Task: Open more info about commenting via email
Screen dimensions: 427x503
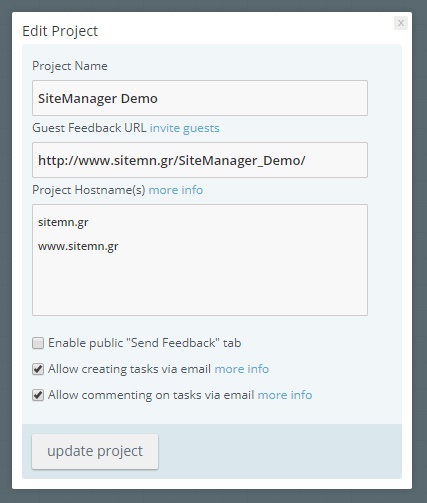Action: point(285,395)
